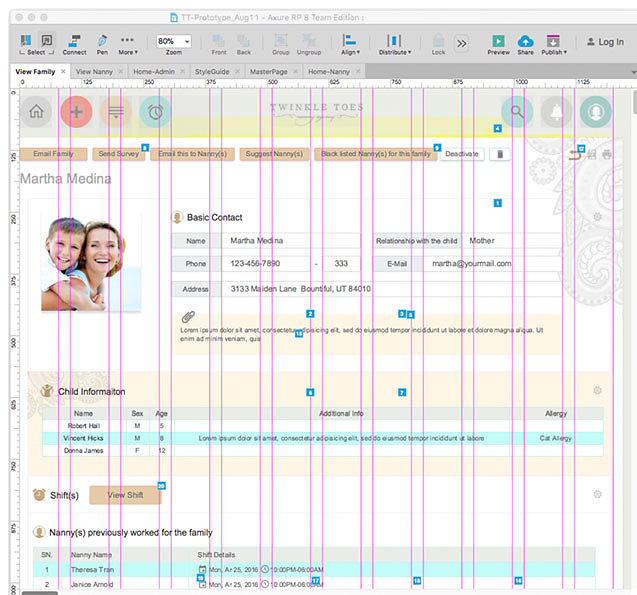Click the Address field 3133 Maiden Lane
The image size is (637, 595).
click(391, 289)
